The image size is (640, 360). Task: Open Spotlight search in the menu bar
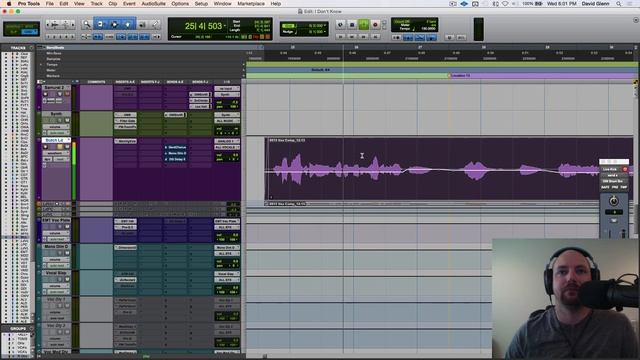click(x=619, y=4)
